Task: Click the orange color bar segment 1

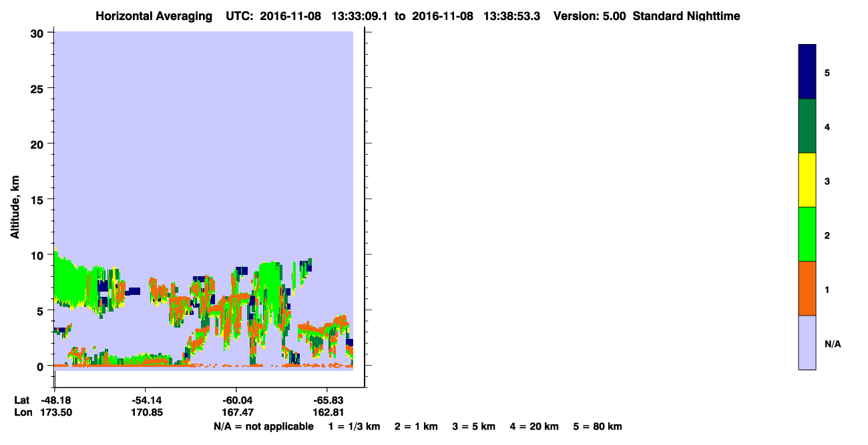Action: click(807, 288)
